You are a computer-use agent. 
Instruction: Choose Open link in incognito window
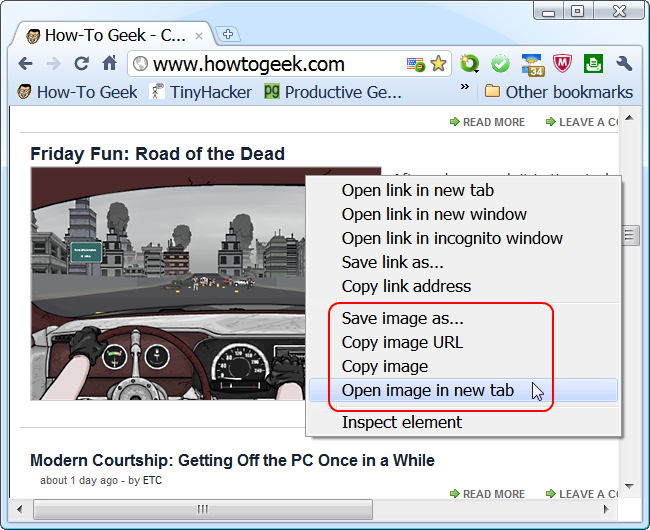tap(463, 239)
